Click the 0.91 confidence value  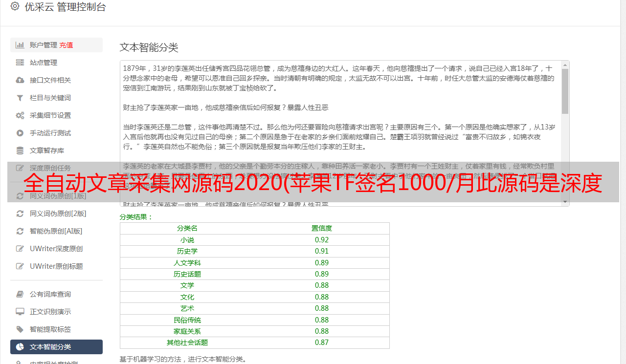[322, 251]
